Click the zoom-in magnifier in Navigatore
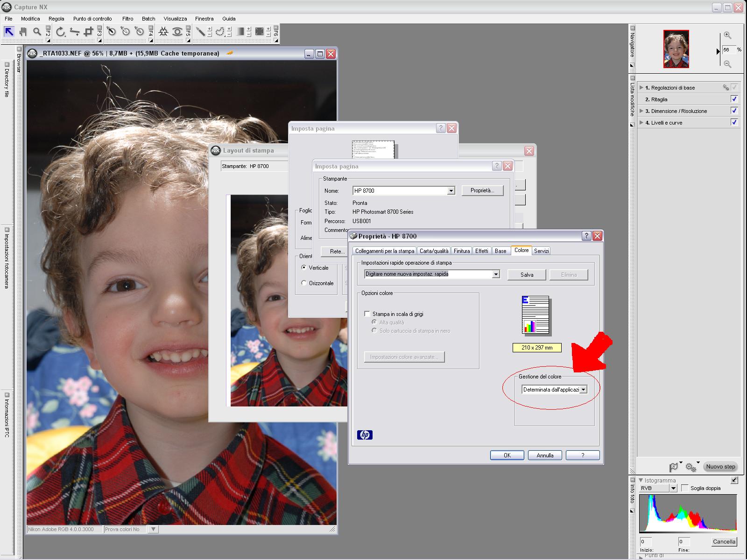747x560 pixels. click(x=727, y=35)
